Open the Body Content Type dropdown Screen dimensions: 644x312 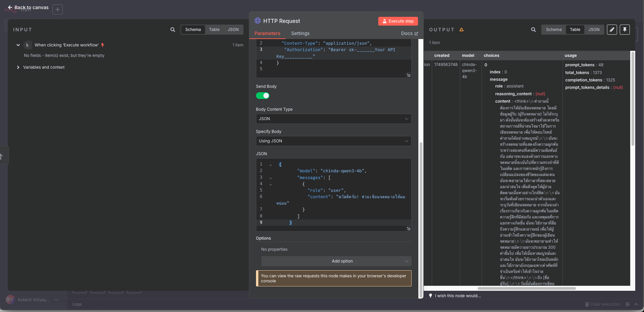333,119
